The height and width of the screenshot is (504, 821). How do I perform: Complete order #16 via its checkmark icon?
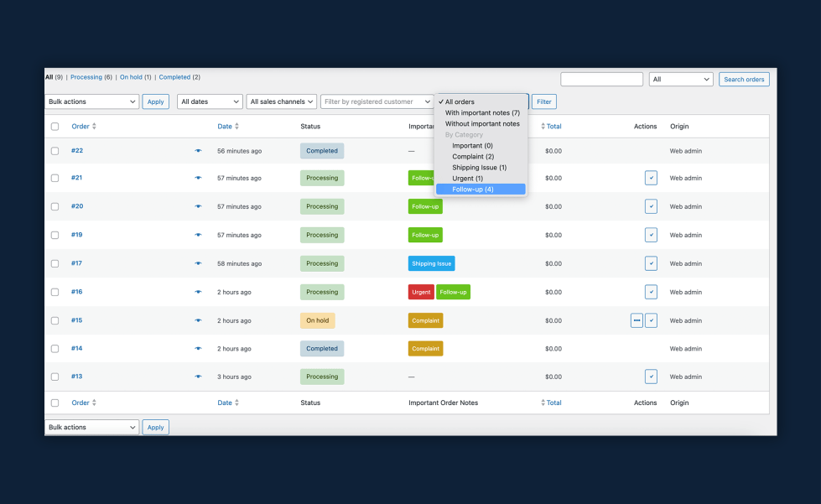coord(651,291)
